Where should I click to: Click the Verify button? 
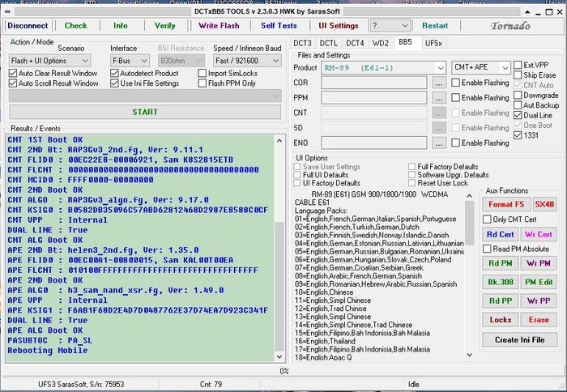[x=165, y=26]
